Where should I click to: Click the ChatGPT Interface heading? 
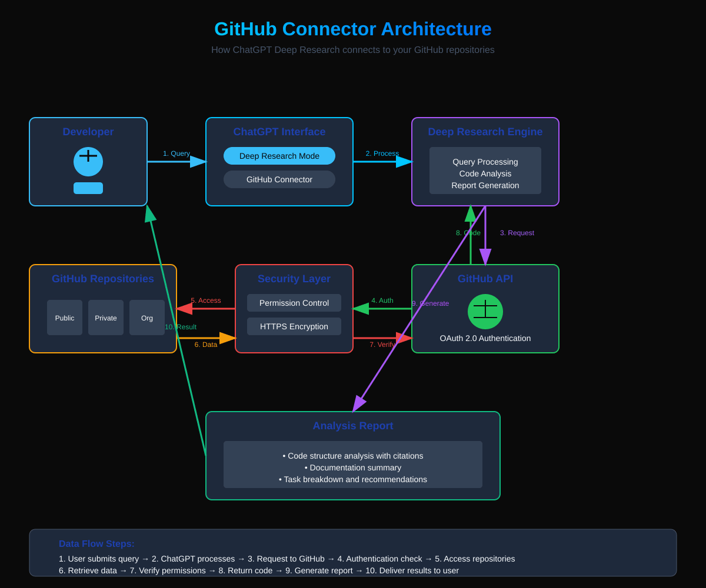[279, 132]
